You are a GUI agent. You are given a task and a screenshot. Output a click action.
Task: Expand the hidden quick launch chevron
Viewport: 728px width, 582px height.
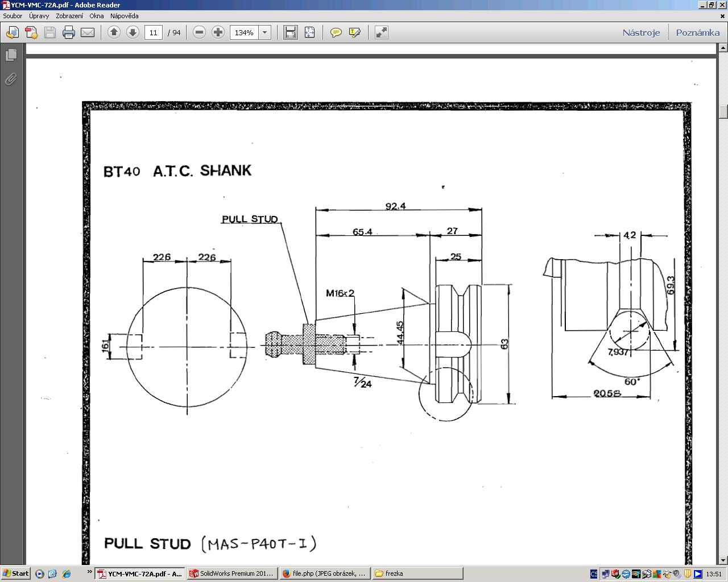89,572
